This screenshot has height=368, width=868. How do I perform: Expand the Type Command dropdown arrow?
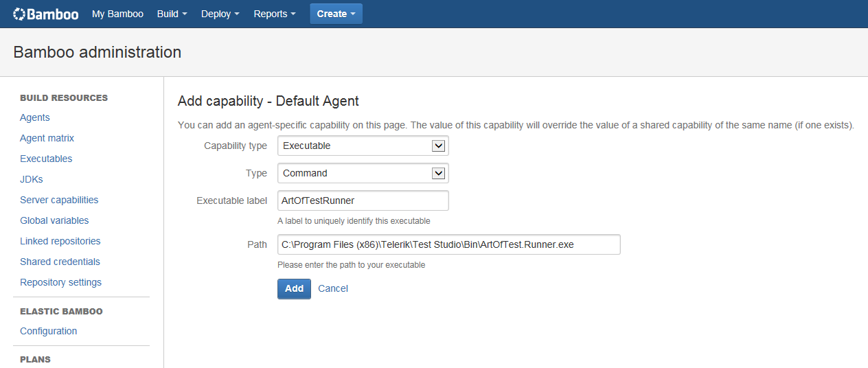point(439,173)
